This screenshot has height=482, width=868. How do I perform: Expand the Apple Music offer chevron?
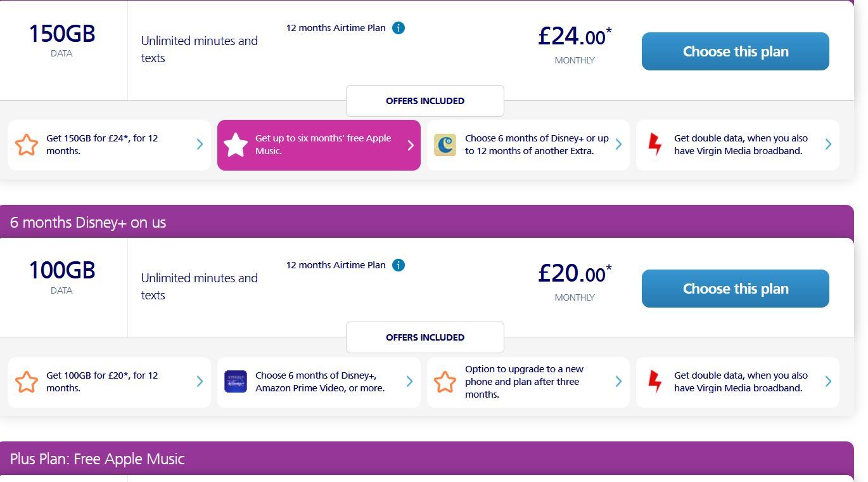tap(409, 145)
